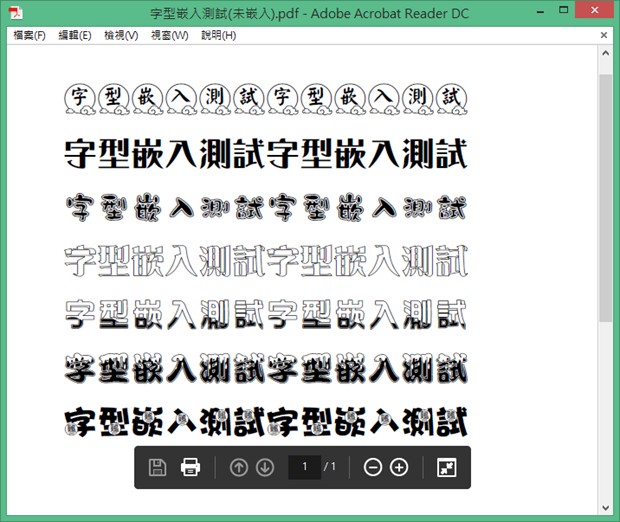Click the bold black second text line

coord(266,153)
